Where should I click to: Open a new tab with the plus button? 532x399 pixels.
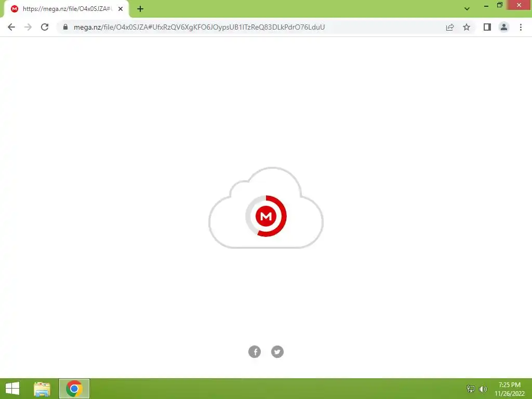pyautogui.click(x=140, y=9)
